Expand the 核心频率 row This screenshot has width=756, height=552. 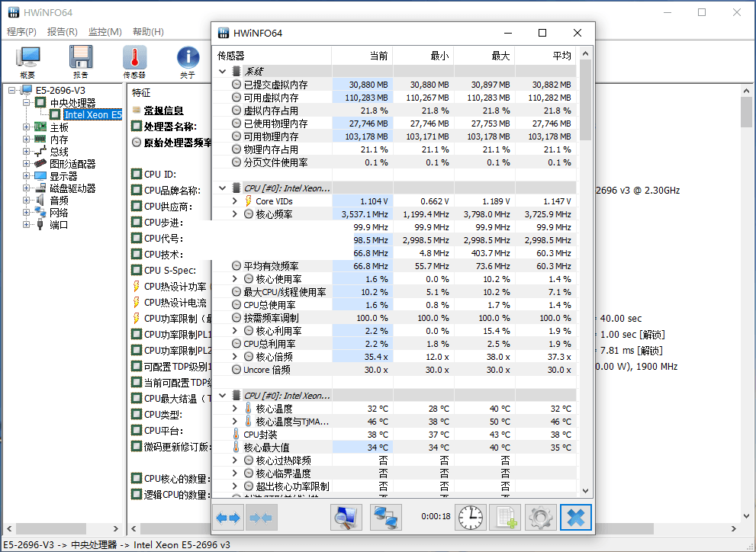pyautogui.click(x=235, y=214)
